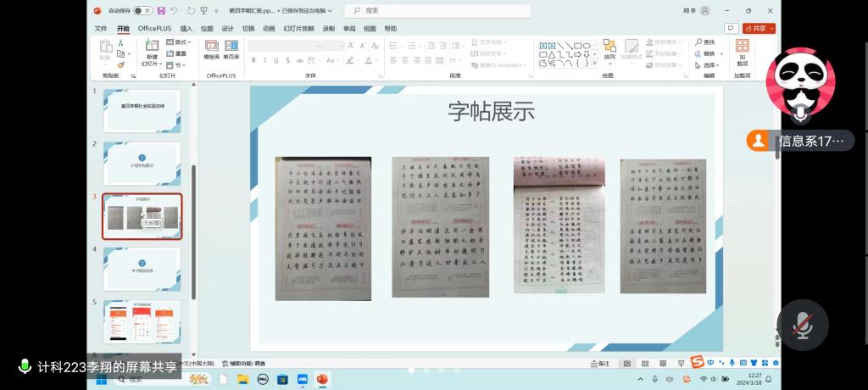Image resolution: width=868 pixels, height=390 pixels.
Task: Toggle the AutoSave switch
Action: point(142,11)
